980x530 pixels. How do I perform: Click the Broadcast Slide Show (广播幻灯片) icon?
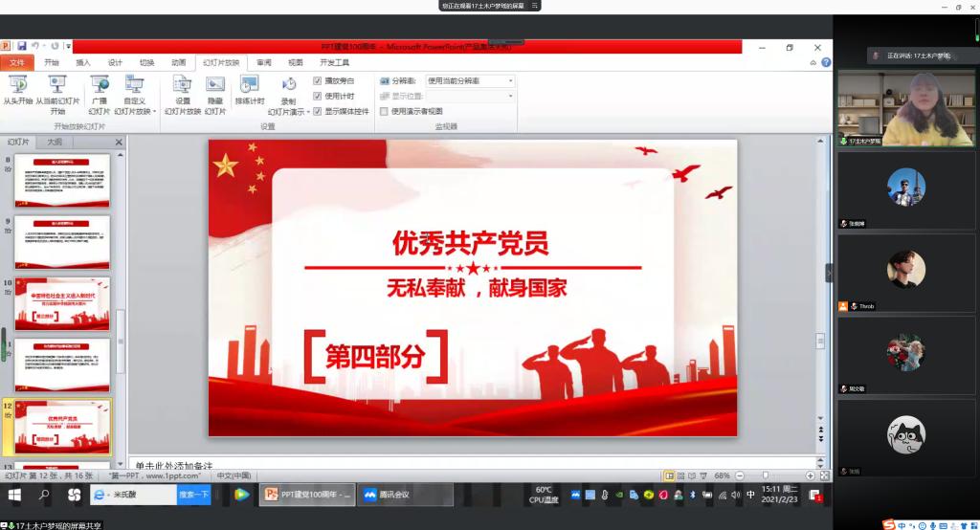tap(100, 89)
